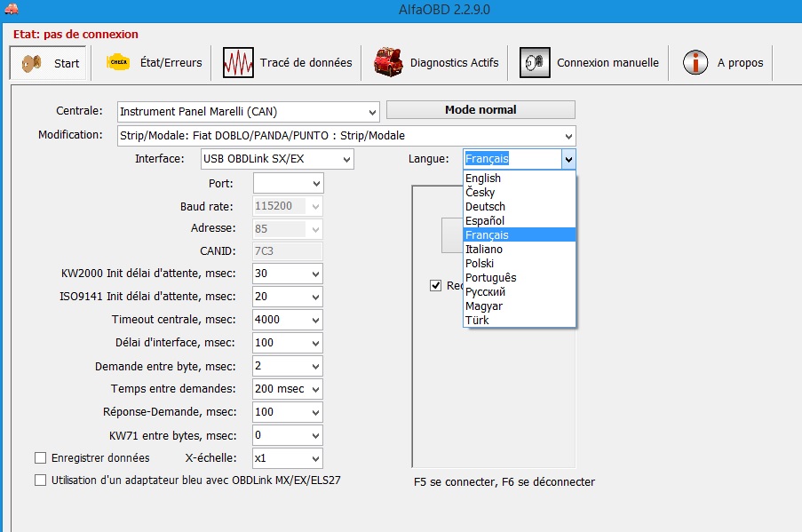Uncheck the checkbox beside the language list

(435, 285)
